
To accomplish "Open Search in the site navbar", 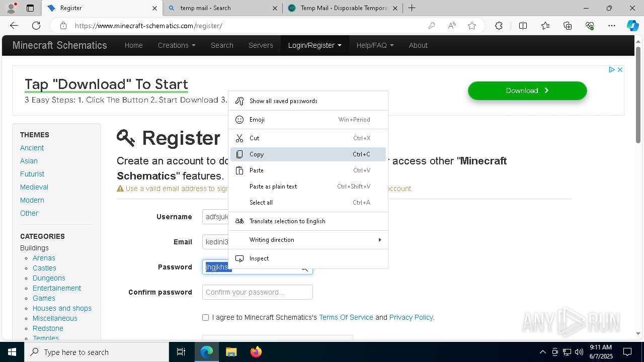I will click(222, 45).
